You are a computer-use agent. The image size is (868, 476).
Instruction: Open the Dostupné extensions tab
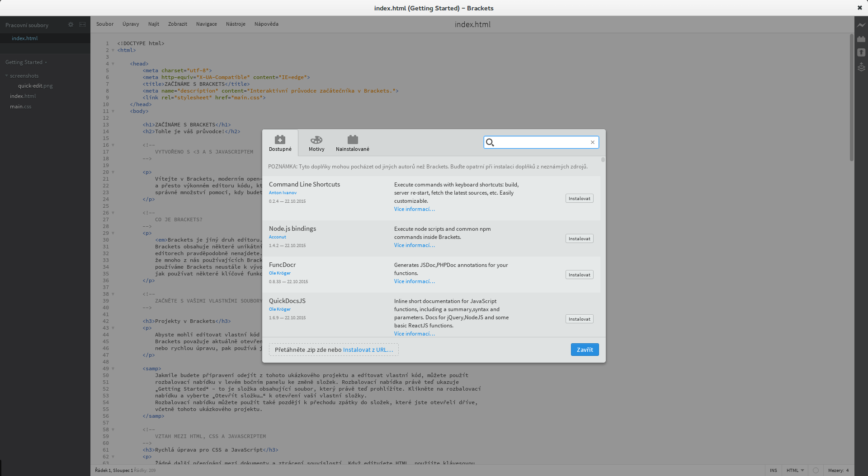(x=280, y=143)
